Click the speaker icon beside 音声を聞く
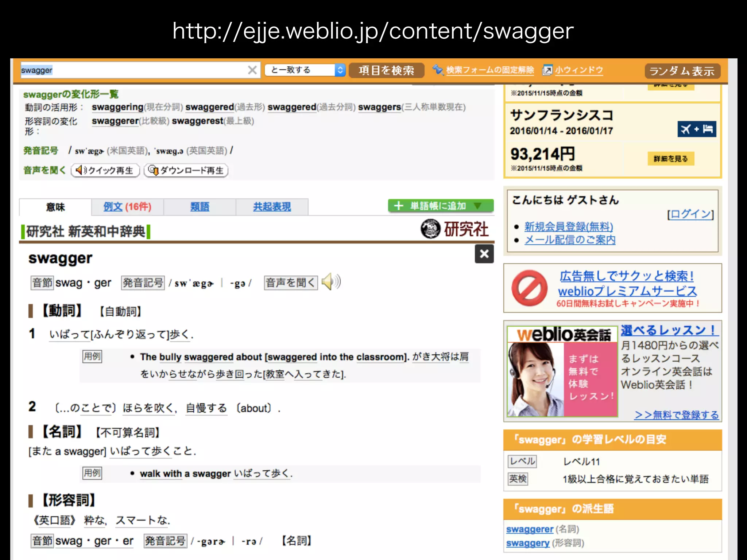Image resolution: width=747 pixels, height=560 pixels. point(331,282)
